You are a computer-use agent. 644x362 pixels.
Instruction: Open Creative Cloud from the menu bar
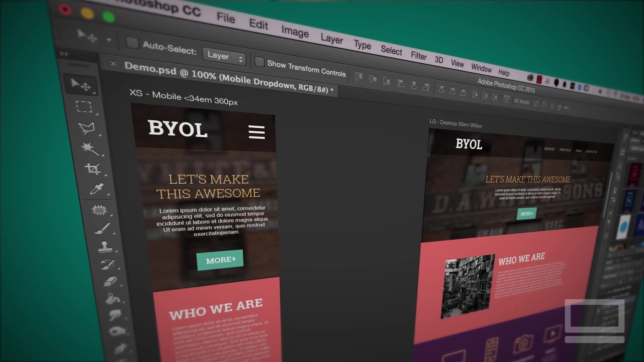pos(530,78)
